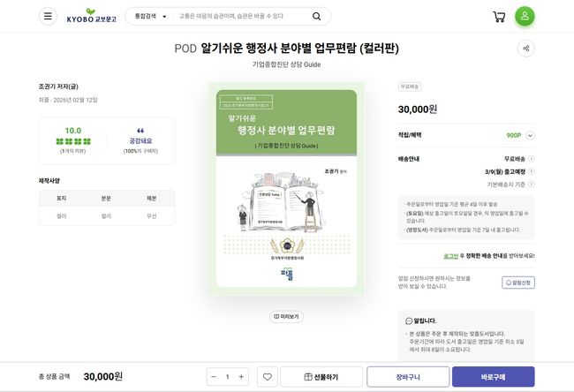Image resolution: width=574 pixels, height=392 pixels.
Task: Click info icon next to 3/9(월) 출고예정
Action: pos(531,171)
